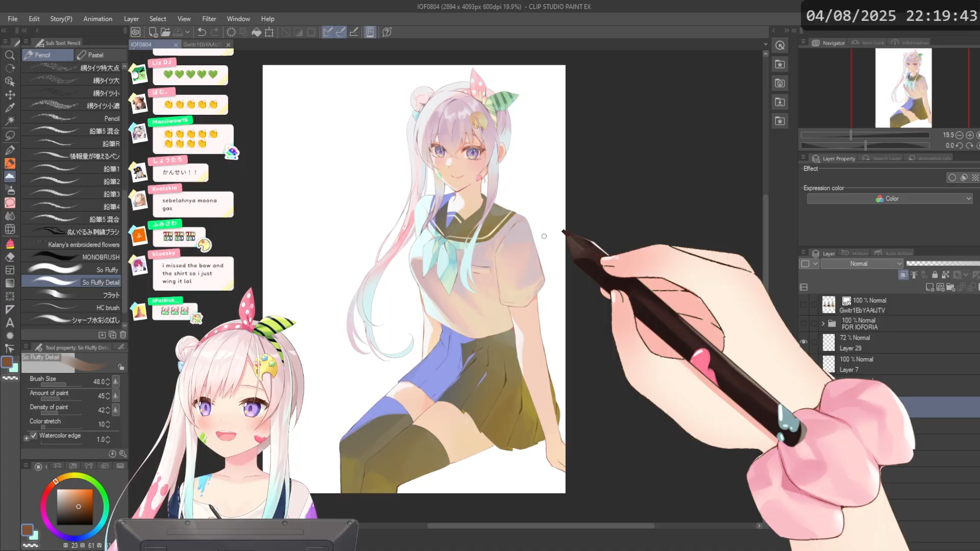Expand Watercolor edge extra settings
980x551 pixels.
[26, 438]
